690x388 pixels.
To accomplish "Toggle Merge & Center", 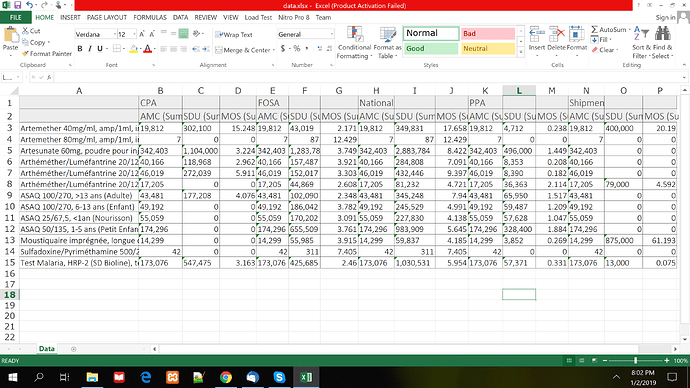I will 242,50.
